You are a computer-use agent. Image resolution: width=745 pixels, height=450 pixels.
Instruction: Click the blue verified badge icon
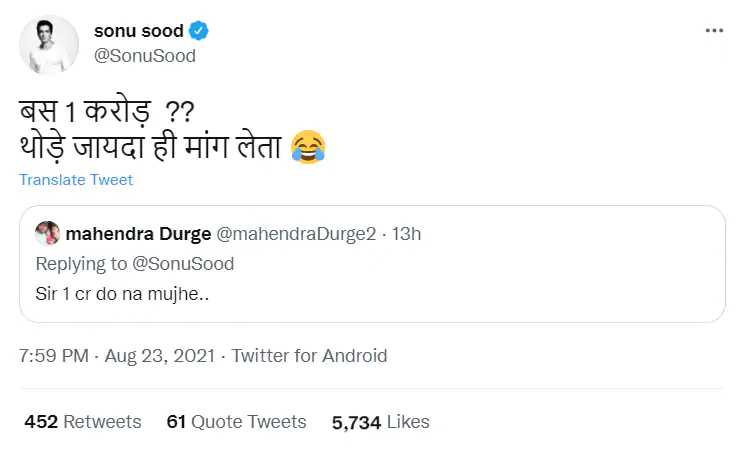(x=199, y=31)
